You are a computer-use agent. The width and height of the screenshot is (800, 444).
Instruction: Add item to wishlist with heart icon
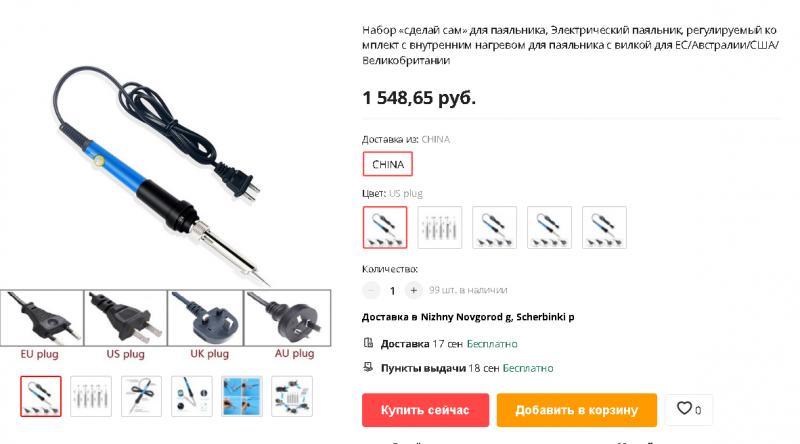[x=688, y=410]
